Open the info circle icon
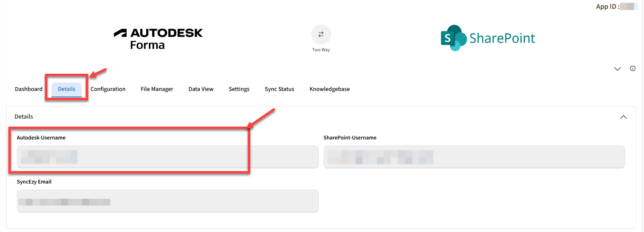The image size is (644, 232). [x=632, y=69]
